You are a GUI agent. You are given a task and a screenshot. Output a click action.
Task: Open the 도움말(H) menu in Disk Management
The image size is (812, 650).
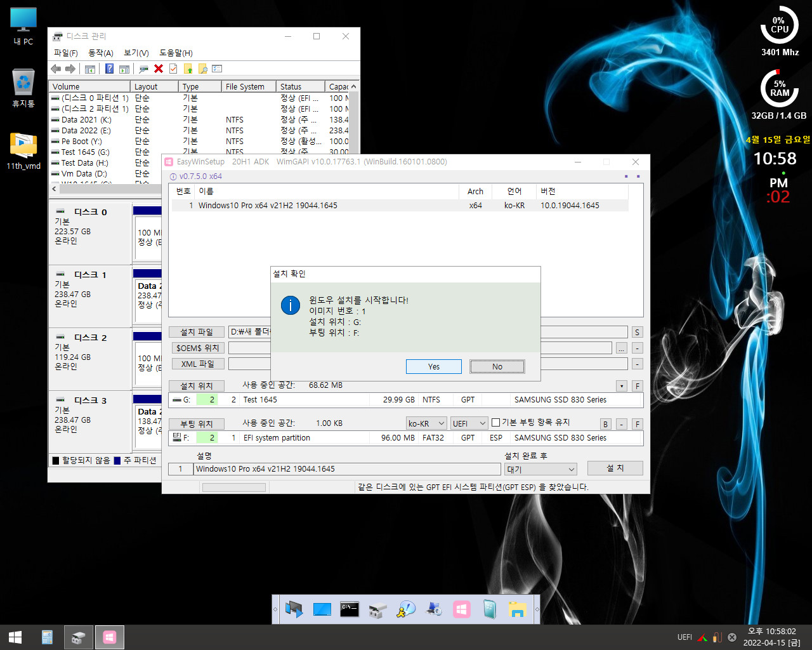click(176, 53)
